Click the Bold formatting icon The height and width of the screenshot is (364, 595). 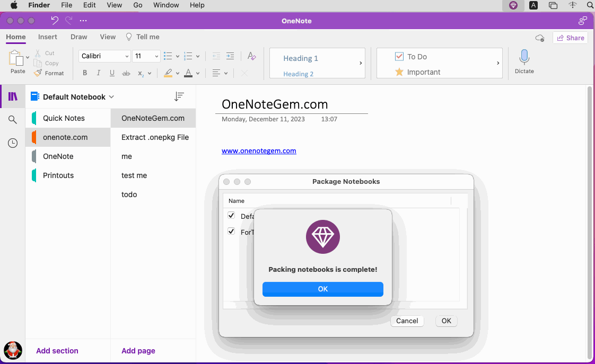click(85, 73)
